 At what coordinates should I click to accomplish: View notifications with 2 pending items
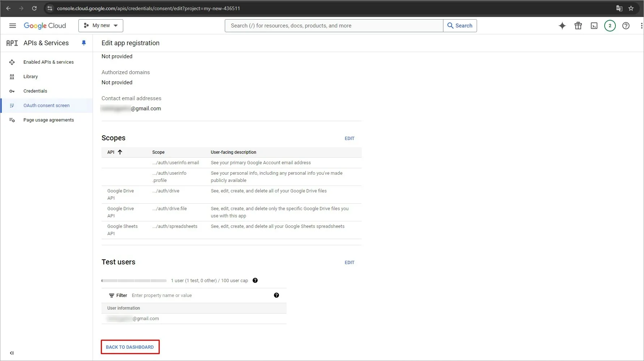[x=610, y=25]
